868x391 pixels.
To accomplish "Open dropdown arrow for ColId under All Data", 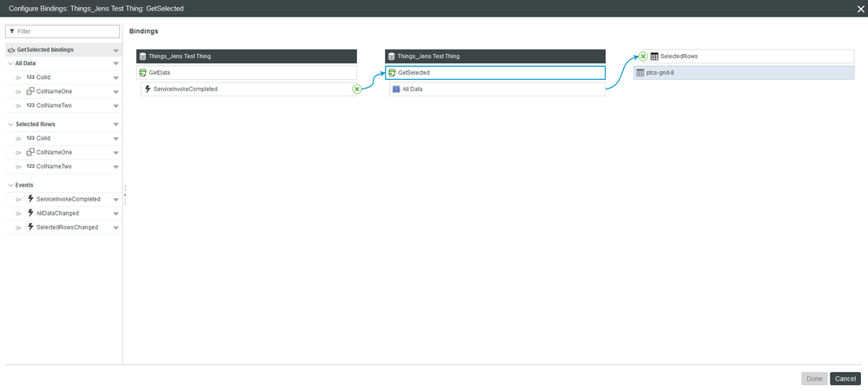I will pos(116,78).
